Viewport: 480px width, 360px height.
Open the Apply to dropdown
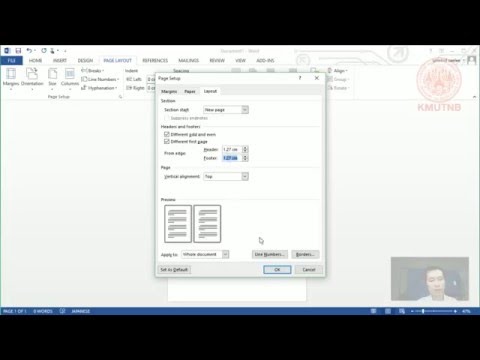[x=205, y=254]
